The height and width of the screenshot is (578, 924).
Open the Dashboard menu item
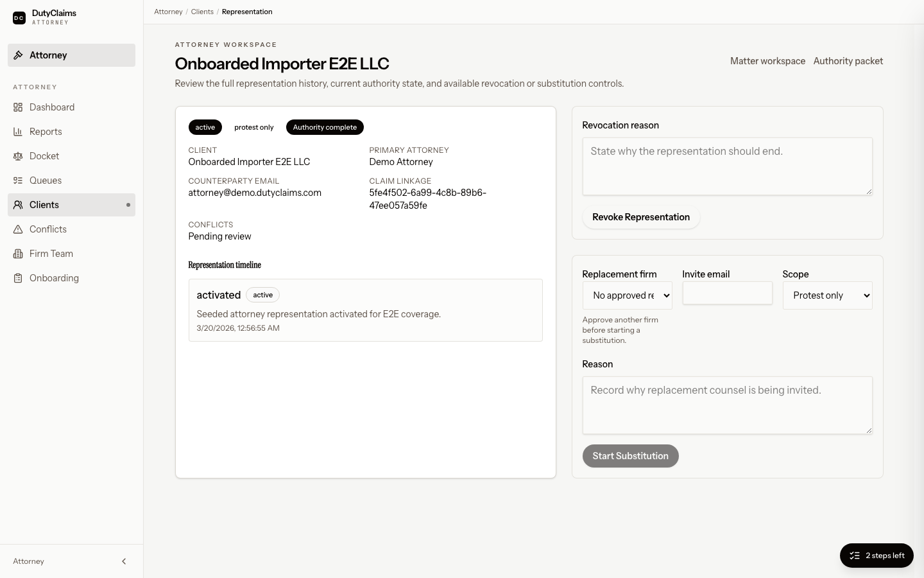(x=71, y=107)
